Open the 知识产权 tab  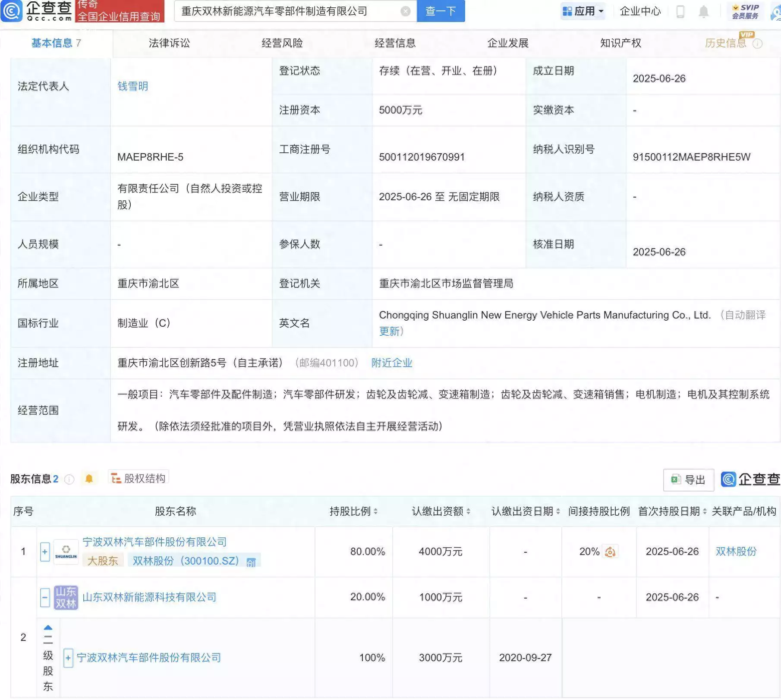[x=620, y=43]
